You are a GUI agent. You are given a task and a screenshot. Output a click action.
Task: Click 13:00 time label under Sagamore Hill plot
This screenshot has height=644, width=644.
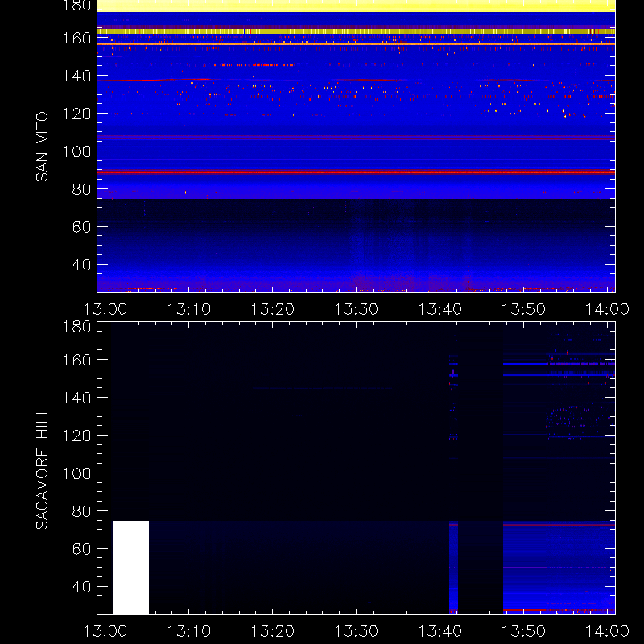click(x=105, y=631)
